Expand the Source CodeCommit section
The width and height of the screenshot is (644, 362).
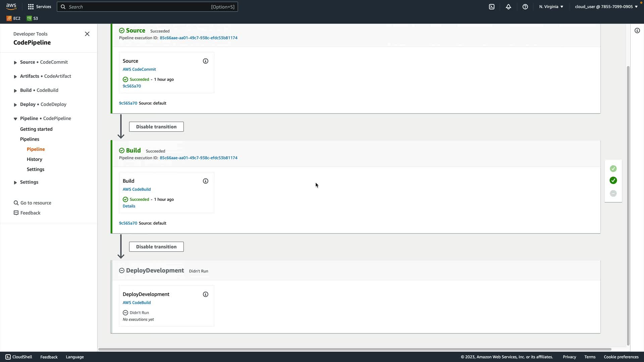click(15, 62)
